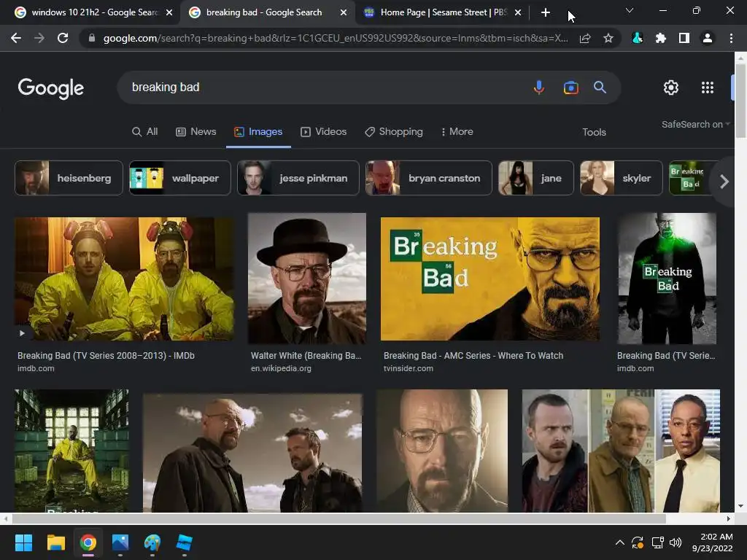Go back with the browser back arrow
747x560 pixels.
[16, 38]
